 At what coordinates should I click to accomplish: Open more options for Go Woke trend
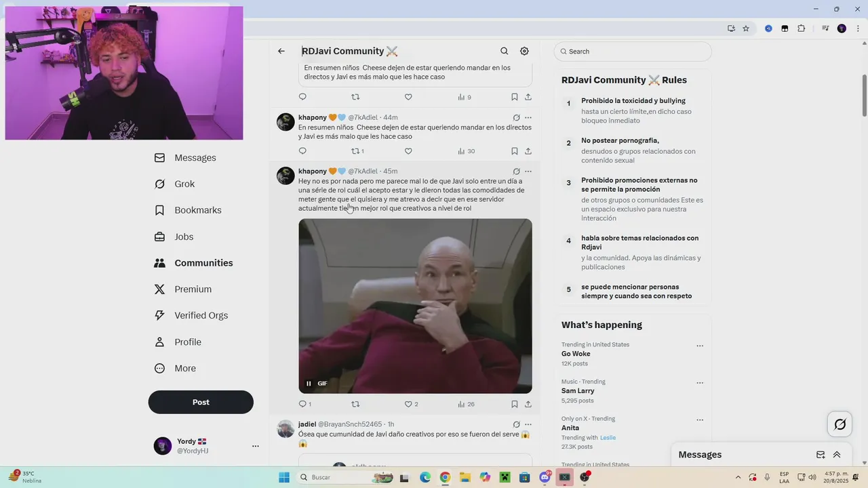[x=700, y=346]
